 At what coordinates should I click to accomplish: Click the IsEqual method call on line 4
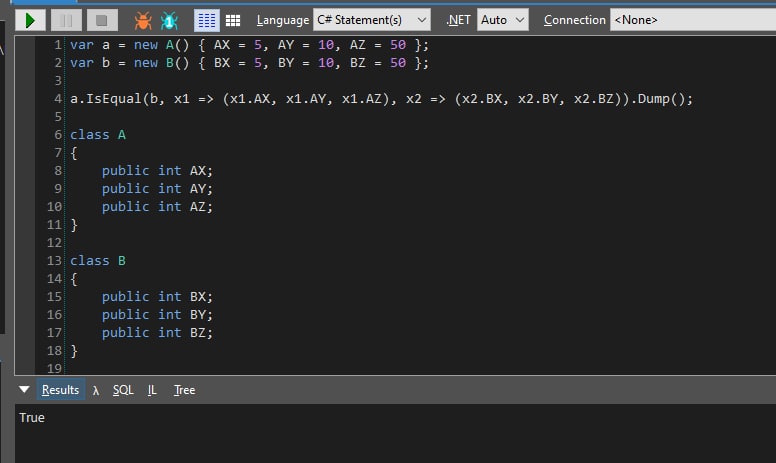coord(114,99)
